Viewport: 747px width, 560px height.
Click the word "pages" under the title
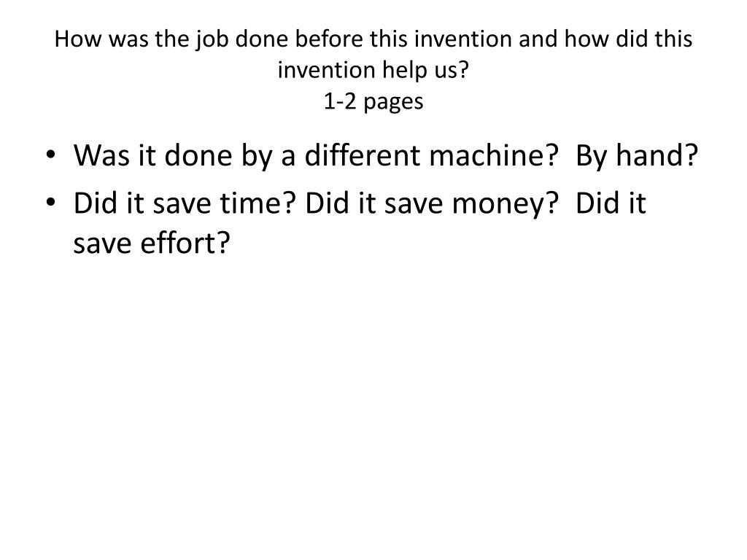tap(393, 102)
